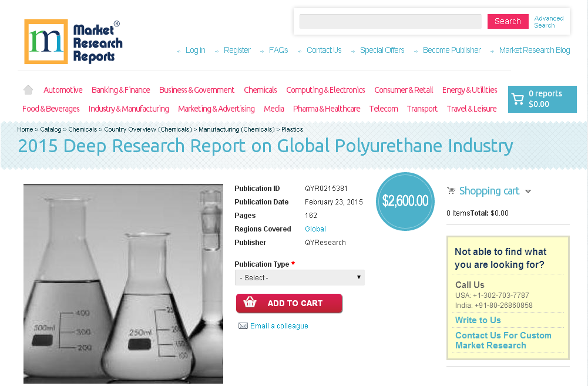Click the envelope icon beside Email a colleague
This screenshot has height=386, width=588.
point(243,325)
